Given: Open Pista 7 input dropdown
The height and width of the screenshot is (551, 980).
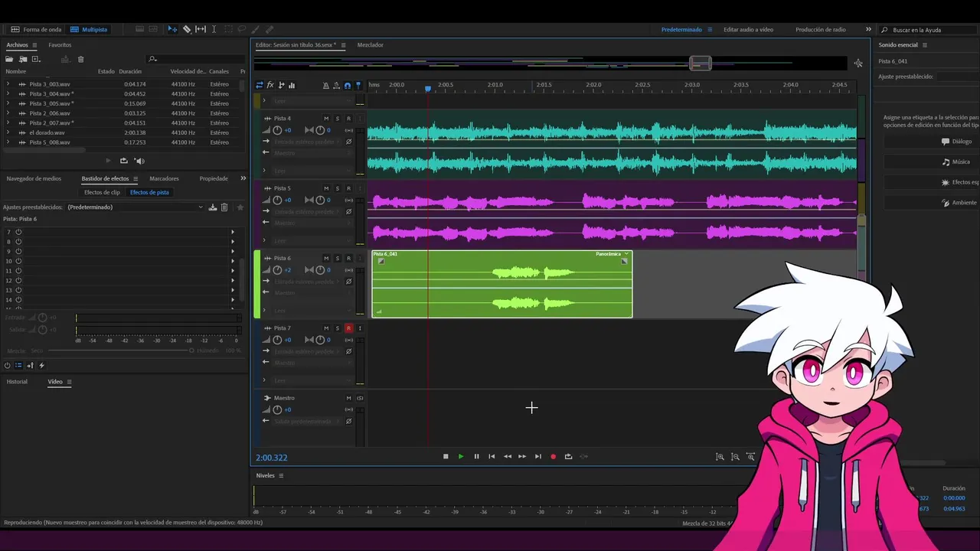Looking at the screenshot, I should [x=308, y=351].
